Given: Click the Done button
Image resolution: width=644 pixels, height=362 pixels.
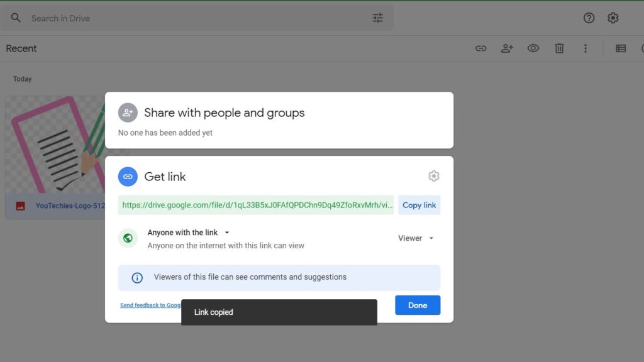Looking at the screenshot, I should [x=418, y=305].
